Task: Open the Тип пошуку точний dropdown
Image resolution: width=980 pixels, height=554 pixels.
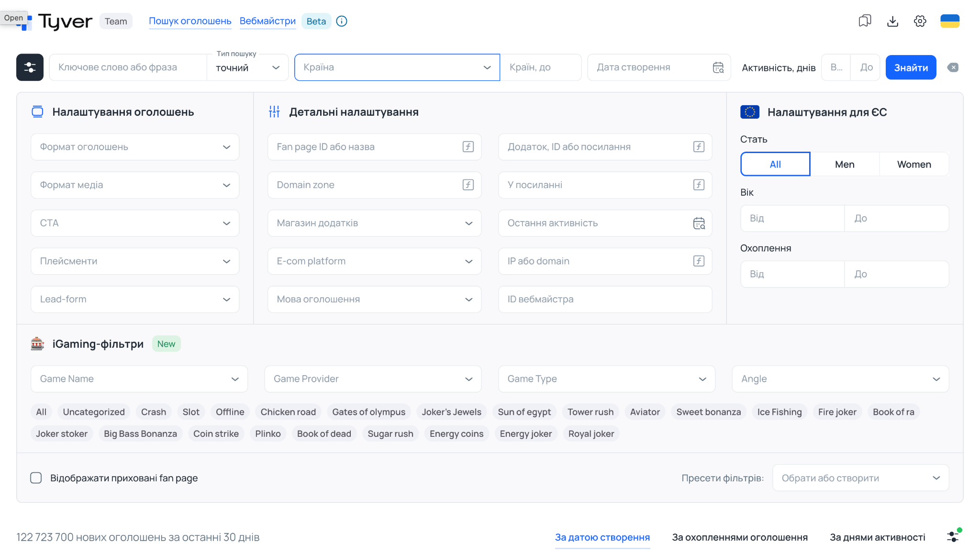Action: tap(247, 67)
